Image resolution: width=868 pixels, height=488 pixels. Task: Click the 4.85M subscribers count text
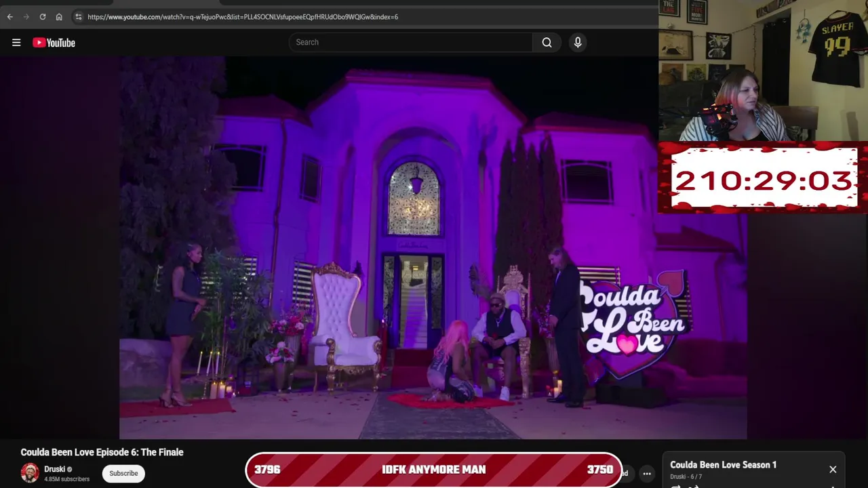coord(66,479)
